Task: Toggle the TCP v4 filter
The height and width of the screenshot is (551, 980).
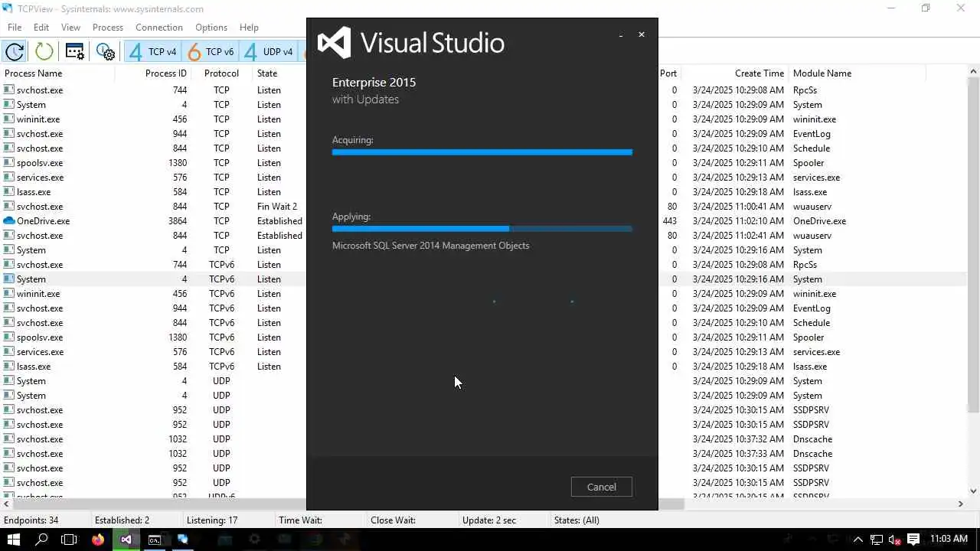Action: tap(153, 51)
